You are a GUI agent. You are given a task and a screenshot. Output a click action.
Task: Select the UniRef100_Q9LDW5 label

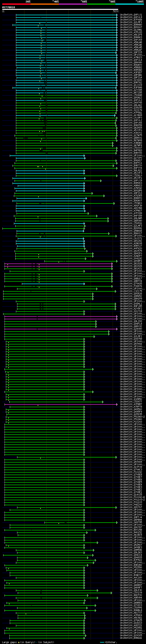pyautogui.click(x=131, y=218)
